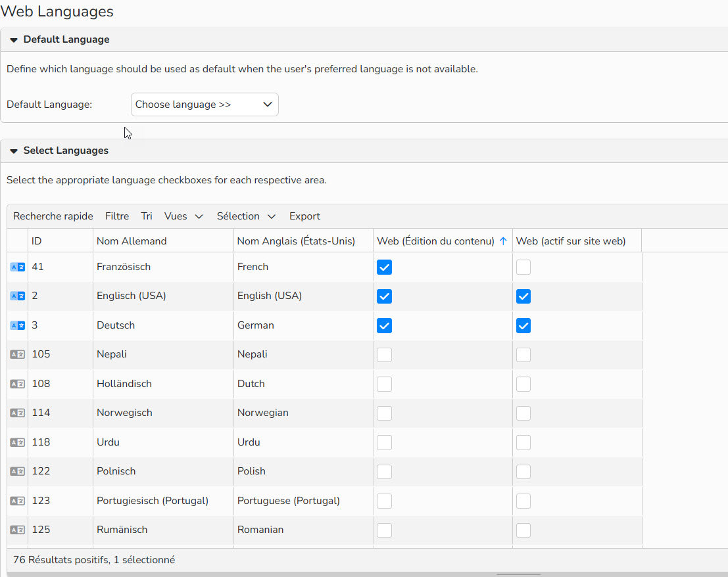Enable Polish content editing checkbox

(x=385, y=472)
